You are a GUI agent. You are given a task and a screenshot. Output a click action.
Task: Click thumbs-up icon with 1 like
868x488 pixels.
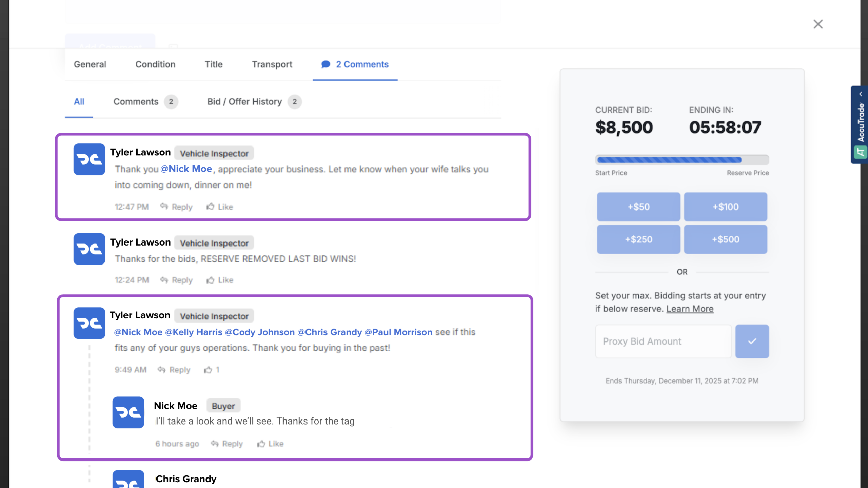208,369
